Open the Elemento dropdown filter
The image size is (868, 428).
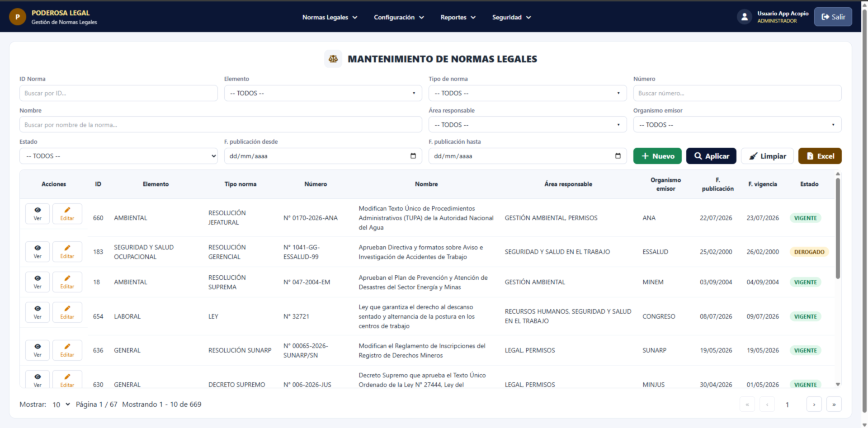(323, 93)
